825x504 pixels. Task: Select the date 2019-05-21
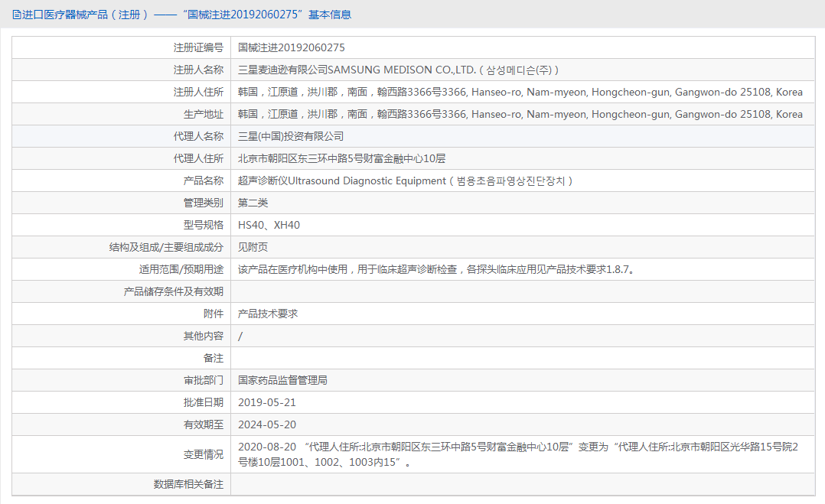coord(267,402)
